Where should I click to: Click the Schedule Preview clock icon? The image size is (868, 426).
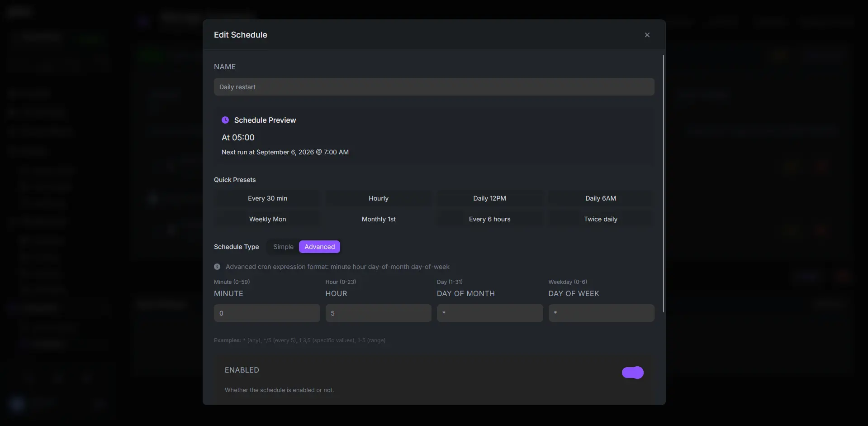click(x=225, y=120)
